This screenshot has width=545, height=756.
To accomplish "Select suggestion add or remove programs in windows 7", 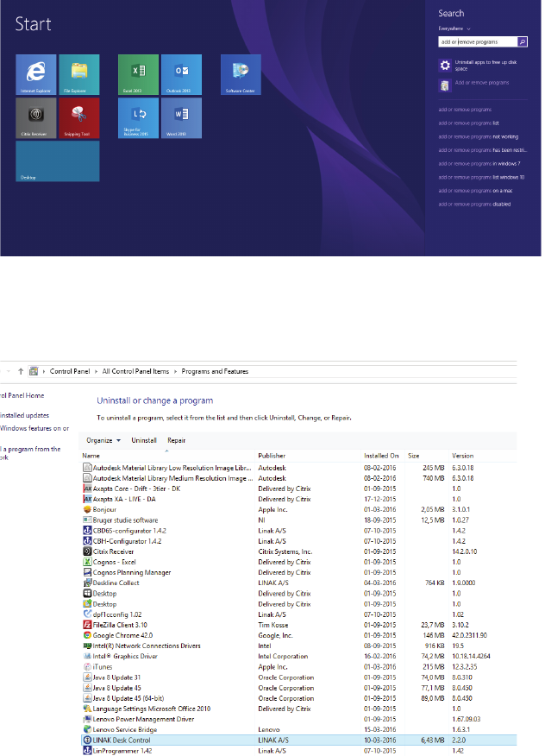I will (479, 163).
